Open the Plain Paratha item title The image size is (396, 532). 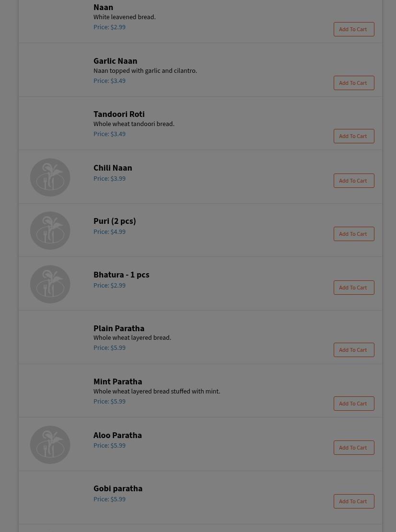pos(119,328)
